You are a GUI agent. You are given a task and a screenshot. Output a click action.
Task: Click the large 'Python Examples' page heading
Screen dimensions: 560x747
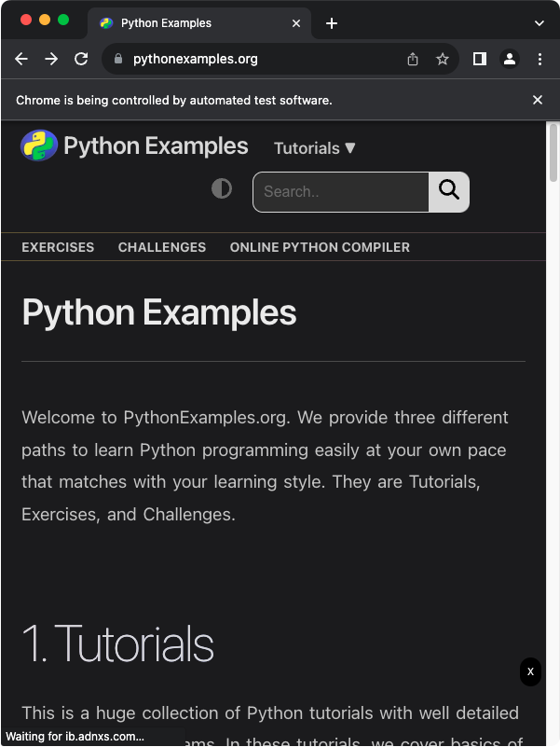(159, 312)
